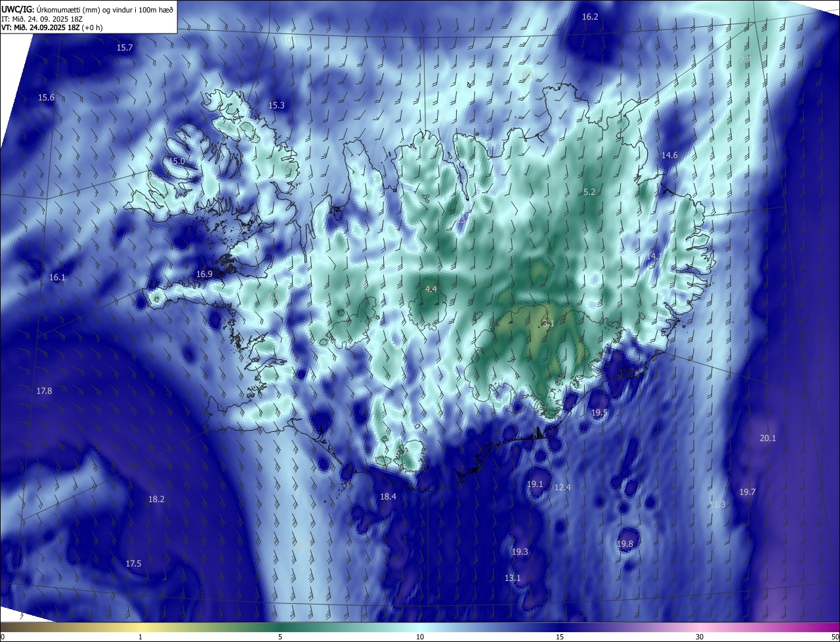Click the 15.0 value in the Westfjords
Screen dimensions: 840x642
click(177, 161)
